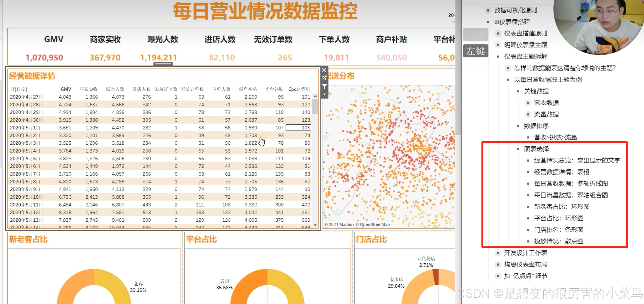The width and height of the screenshot is (644, 304).
Task: Click the go-to-sheet arrow icon
Action: tap(324, 78)
